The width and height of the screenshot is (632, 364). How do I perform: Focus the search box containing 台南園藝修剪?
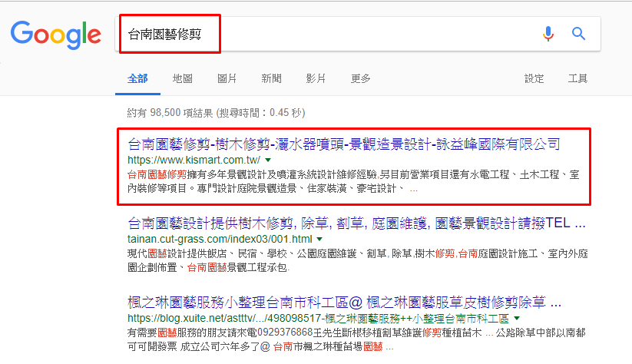click(358, 34)
